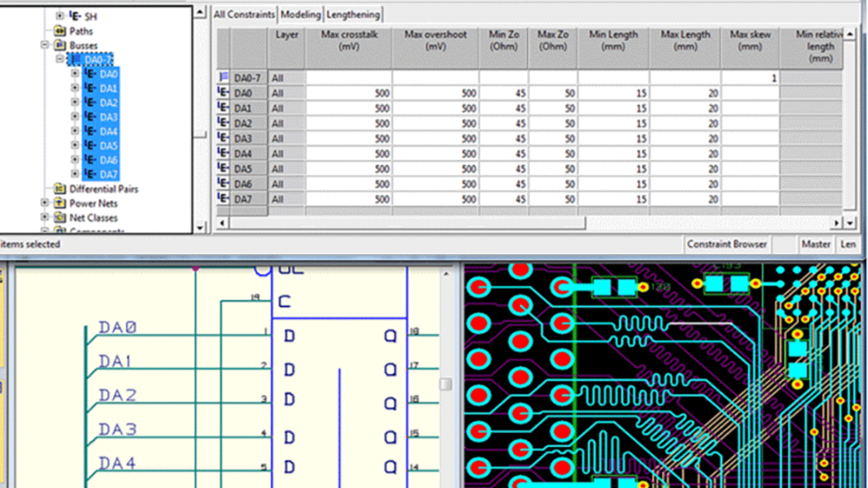Click the DA0-7 bus icon in tree
Screen dimensions: 868x488
tap(75, 59)
